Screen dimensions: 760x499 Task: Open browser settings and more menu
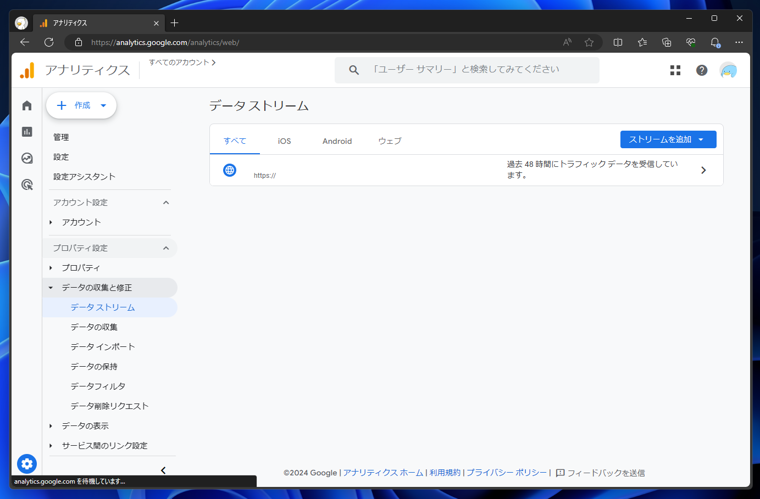point(739,42)
